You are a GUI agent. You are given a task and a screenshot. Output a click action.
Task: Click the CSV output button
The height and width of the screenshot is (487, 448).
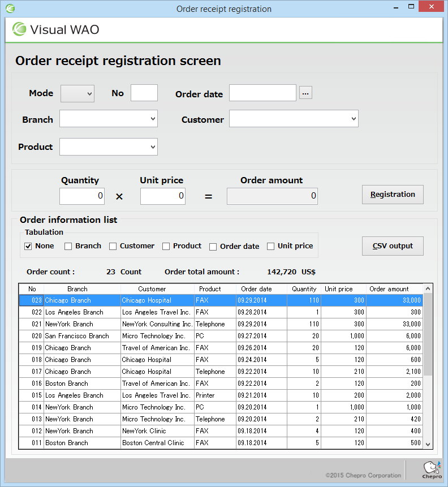[x=393, y=246]
